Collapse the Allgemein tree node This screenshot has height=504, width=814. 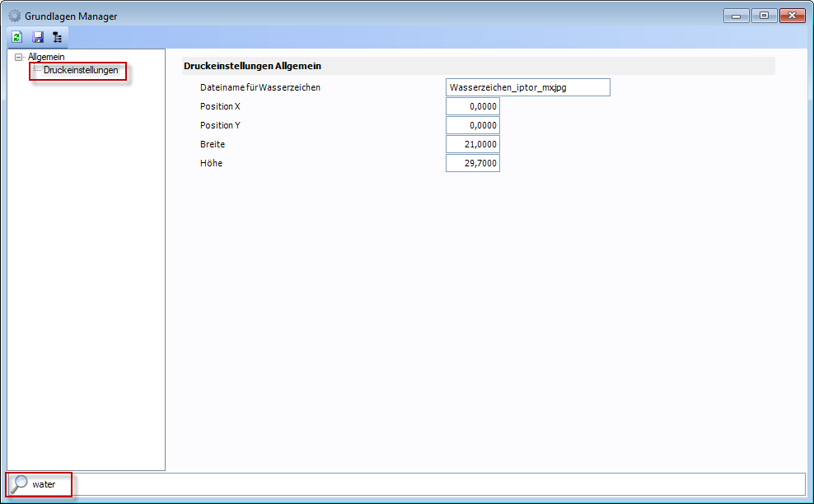point(19,57)
